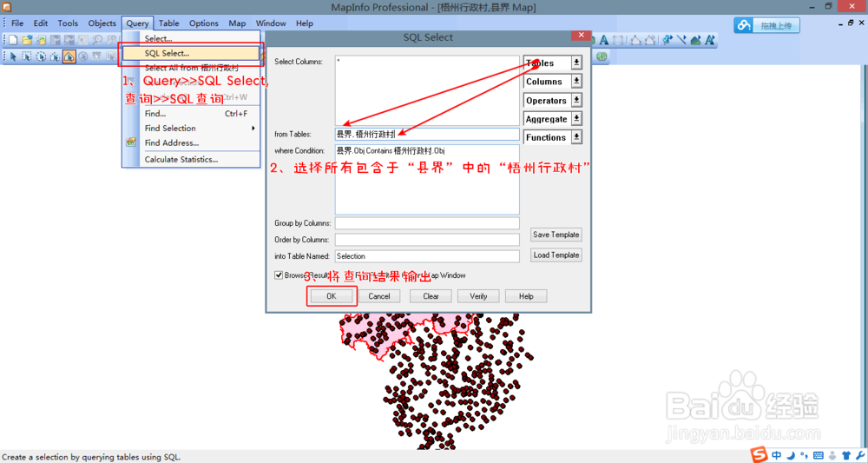This screenshot has width=868, height=463.
Task: Open the Text Style icon
Action: 710,40
